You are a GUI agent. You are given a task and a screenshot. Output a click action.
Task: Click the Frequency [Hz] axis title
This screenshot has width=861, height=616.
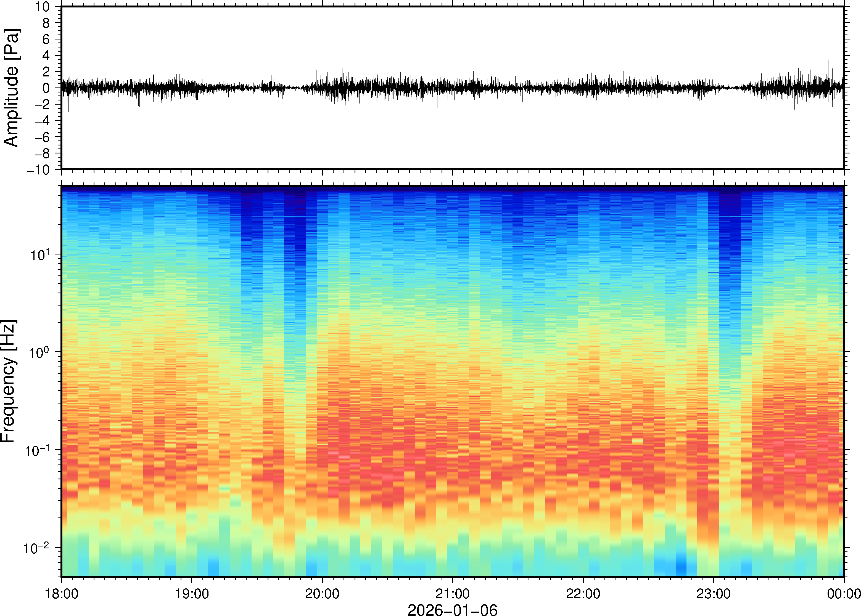[x=8, y=381]
